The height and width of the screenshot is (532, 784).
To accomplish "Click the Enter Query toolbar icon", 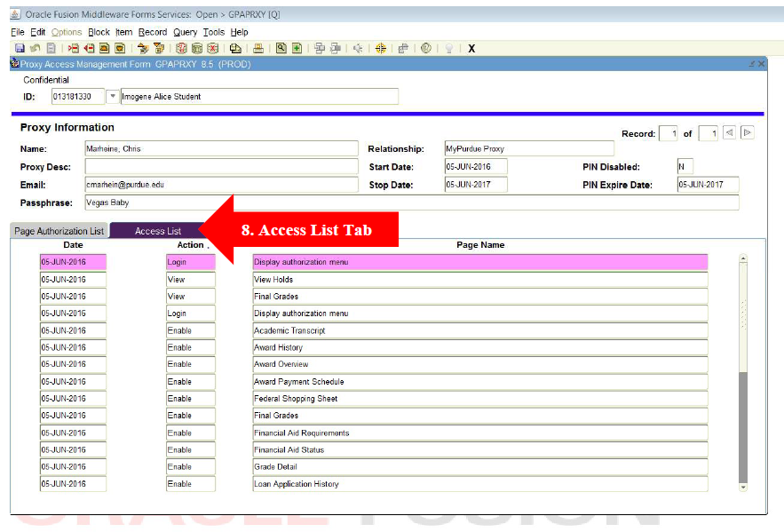I will [x=180, y=47].
